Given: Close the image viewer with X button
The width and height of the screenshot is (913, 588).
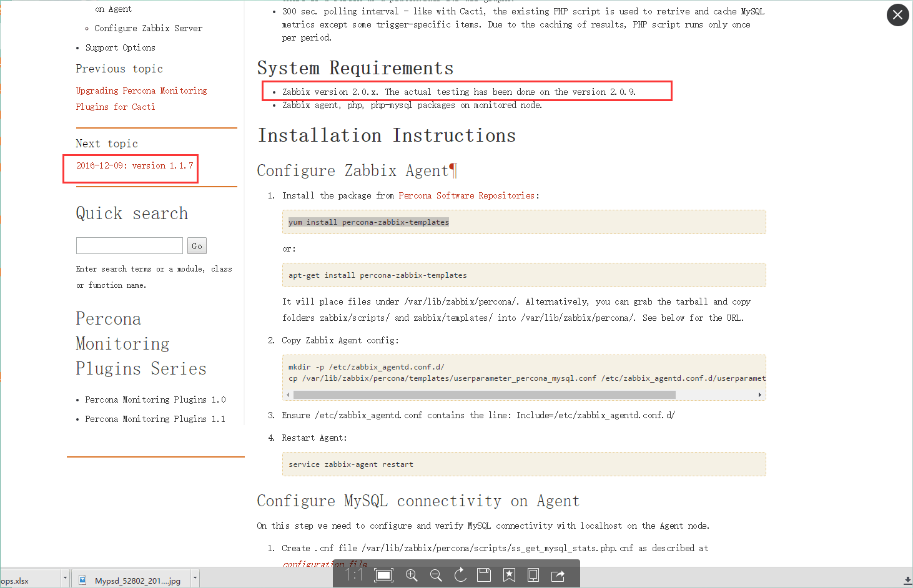Looking at the screenshot, I should click(x=897, y=15).
